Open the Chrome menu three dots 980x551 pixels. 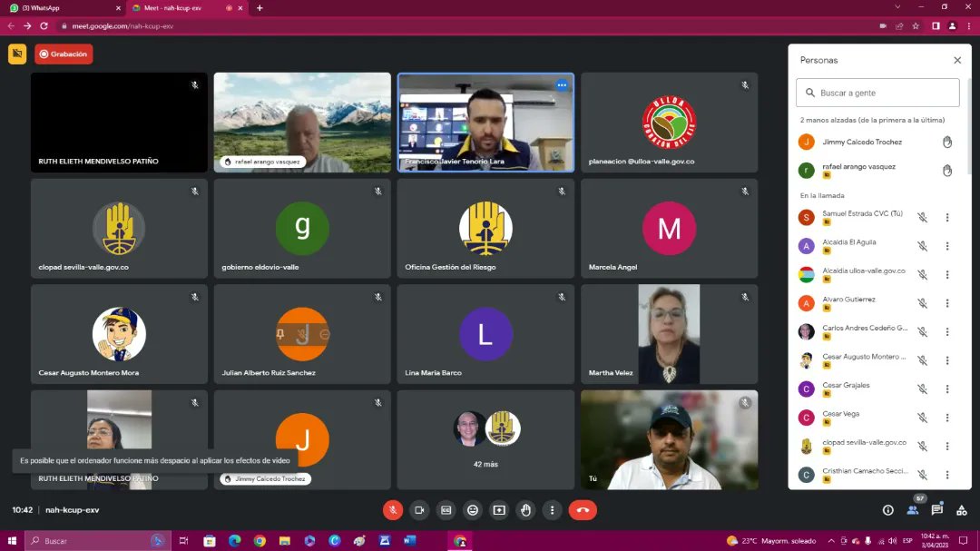coord(969,26)
